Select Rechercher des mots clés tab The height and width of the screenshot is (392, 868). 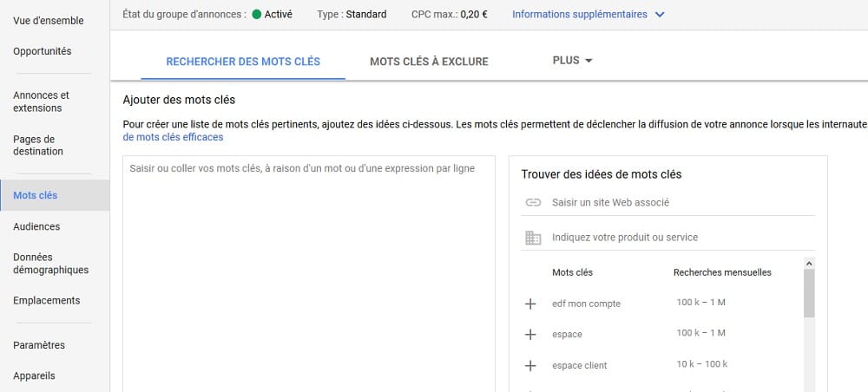[x=243, y=62]
